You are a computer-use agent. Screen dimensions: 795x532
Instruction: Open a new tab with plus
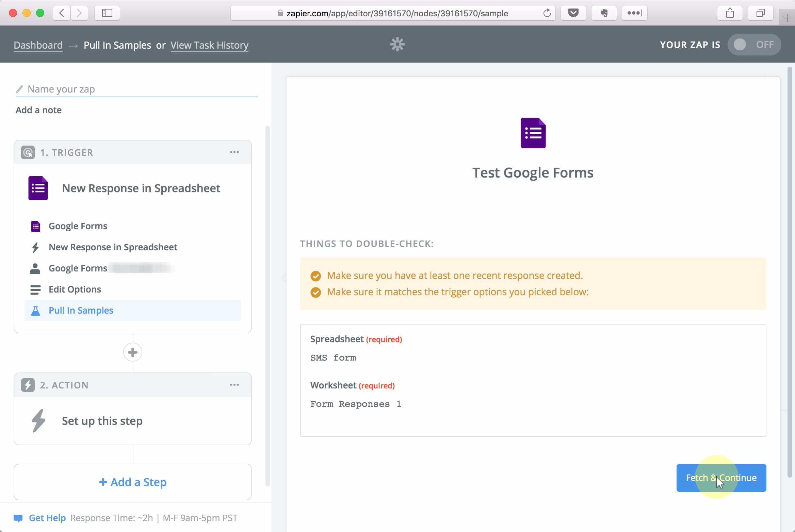click(x=787, y=18)
